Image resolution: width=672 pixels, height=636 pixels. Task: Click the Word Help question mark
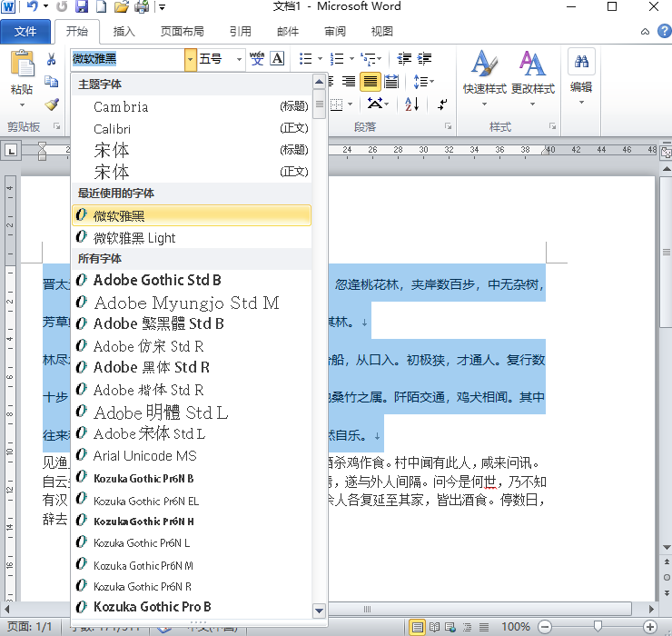pos(665,31)
